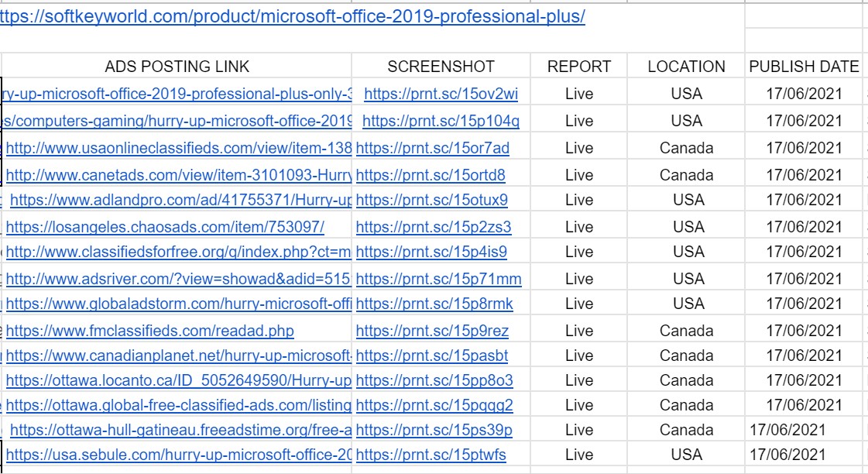Open the ottawa.locanto.ca ad link
This screenshot has width=868, height=474.
pyautogui.click(x=179, y=381)
